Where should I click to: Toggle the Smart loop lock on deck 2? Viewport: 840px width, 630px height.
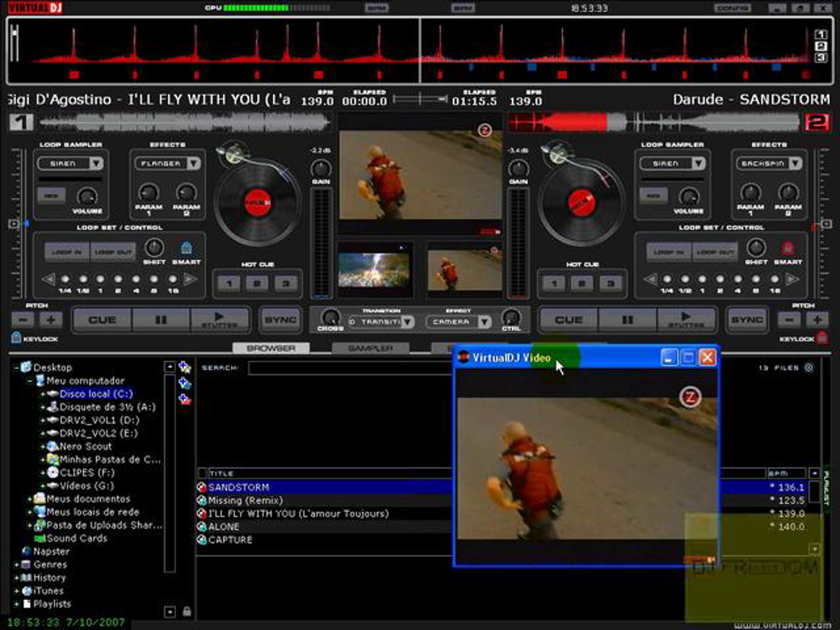click(x=788, y=248)
